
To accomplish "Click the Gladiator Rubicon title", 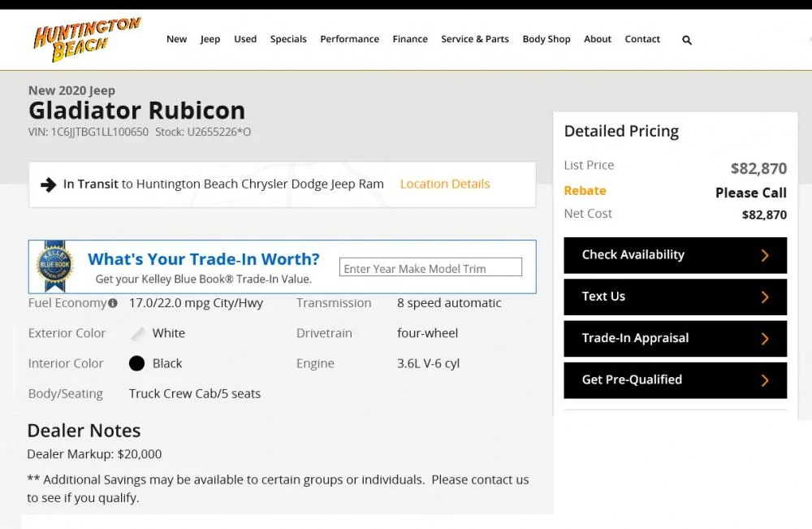I will [136, 111].
